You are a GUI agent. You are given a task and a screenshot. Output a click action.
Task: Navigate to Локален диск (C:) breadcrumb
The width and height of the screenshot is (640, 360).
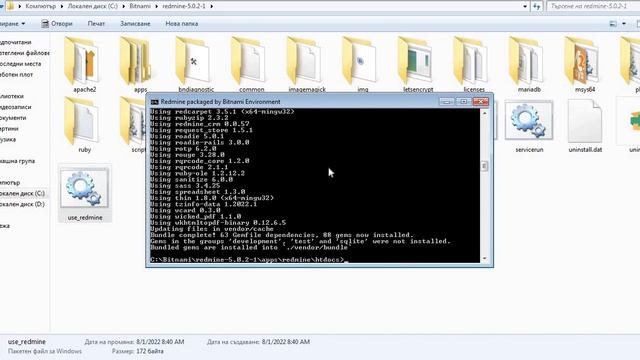[x=93, y=6]
